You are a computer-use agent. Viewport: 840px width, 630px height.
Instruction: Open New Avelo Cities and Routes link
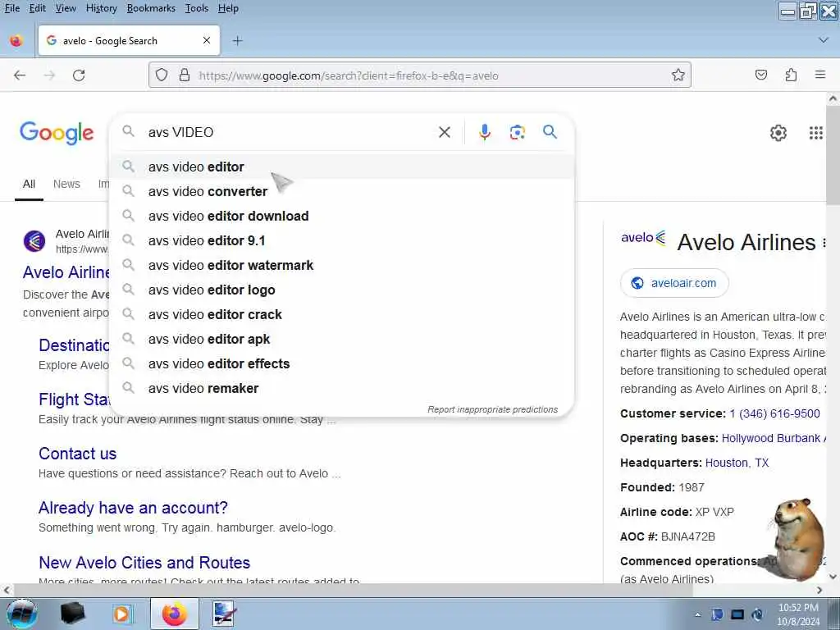point(144,563)
